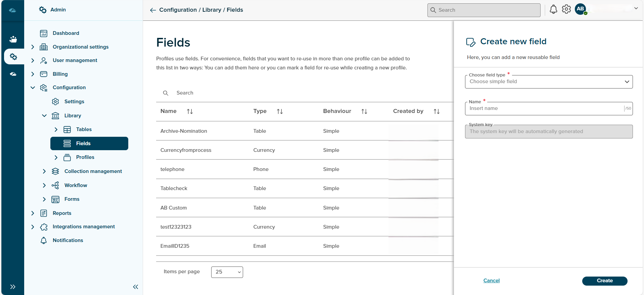Open the settings gear in the top bar
Screen dimensions: 644x295
click(566, 9)
